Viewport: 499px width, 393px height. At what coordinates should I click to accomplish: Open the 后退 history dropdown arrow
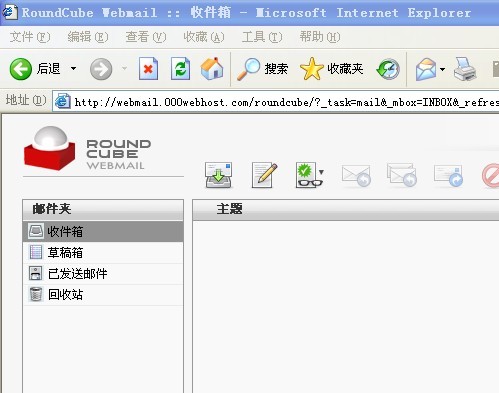click(x=73, y=69)
